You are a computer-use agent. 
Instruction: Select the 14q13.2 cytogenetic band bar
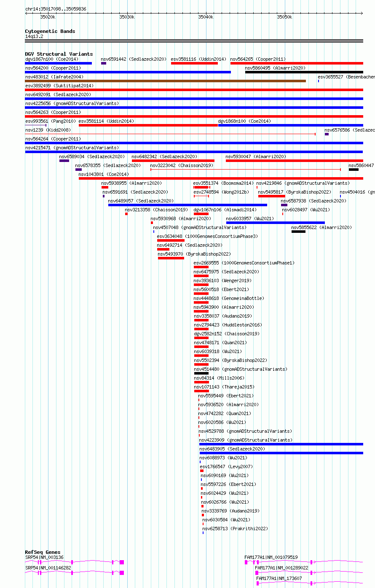pyautogui.click(x=194, y=41)
